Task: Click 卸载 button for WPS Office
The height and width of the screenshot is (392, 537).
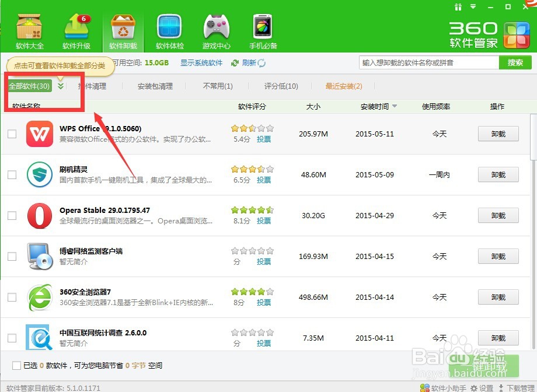Action: click(x=498, y=134)
